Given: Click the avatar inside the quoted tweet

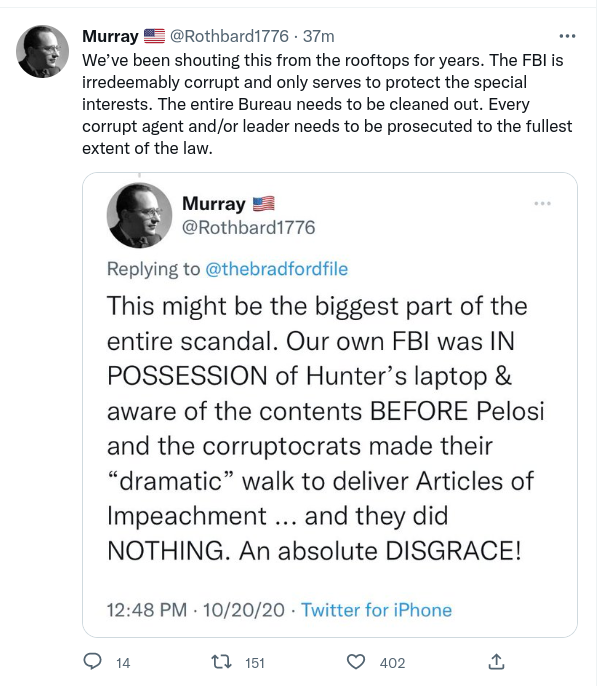Looking at the screenshot, I should tap(141, 216).
